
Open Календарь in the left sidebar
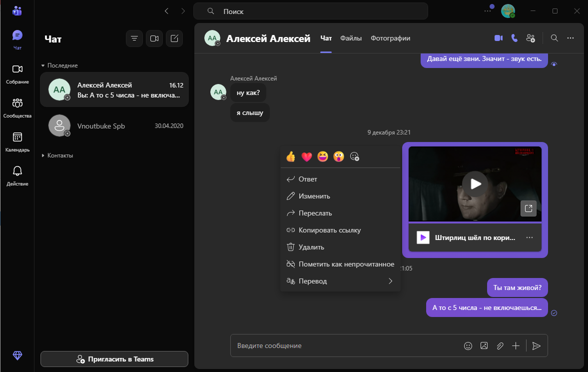(17, 141)
